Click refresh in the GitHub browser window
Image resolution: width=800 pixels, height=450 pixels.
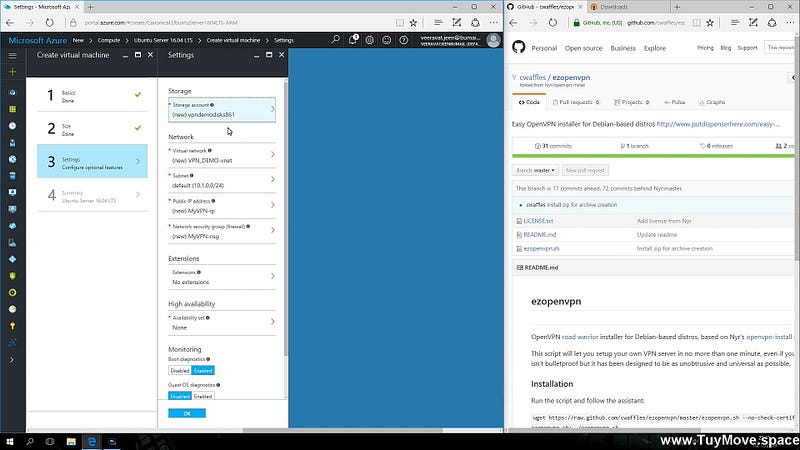553,22
